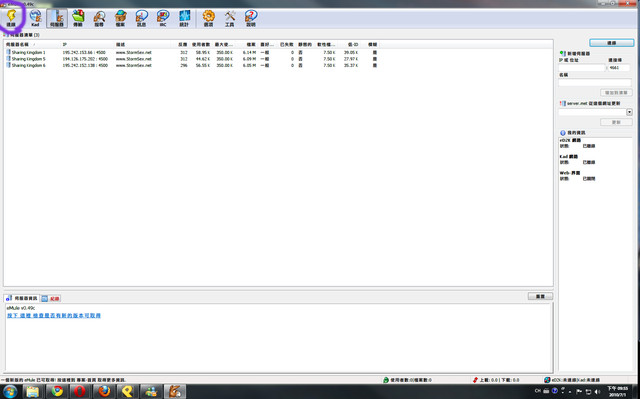Screen dimensions: 640x399
Task: Click server icon beside Sharing Kingdom 6
Action: (x=8, y=65)
